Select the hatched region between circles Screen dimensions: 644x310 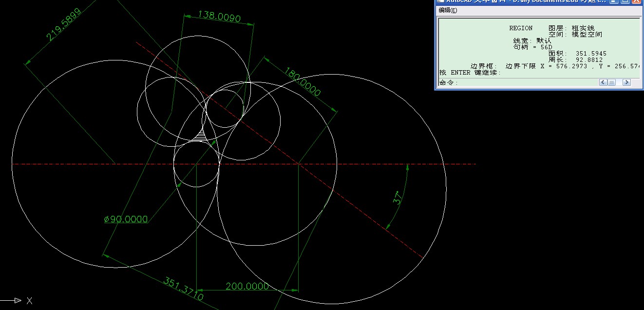click(201, 135)
